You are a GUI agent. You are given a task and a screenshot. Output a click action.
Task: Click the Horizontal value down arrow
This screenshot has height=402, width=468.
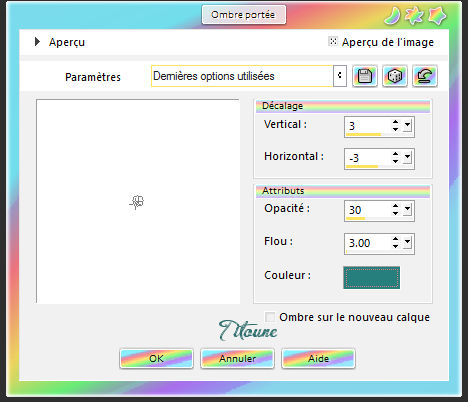point(395,161)
